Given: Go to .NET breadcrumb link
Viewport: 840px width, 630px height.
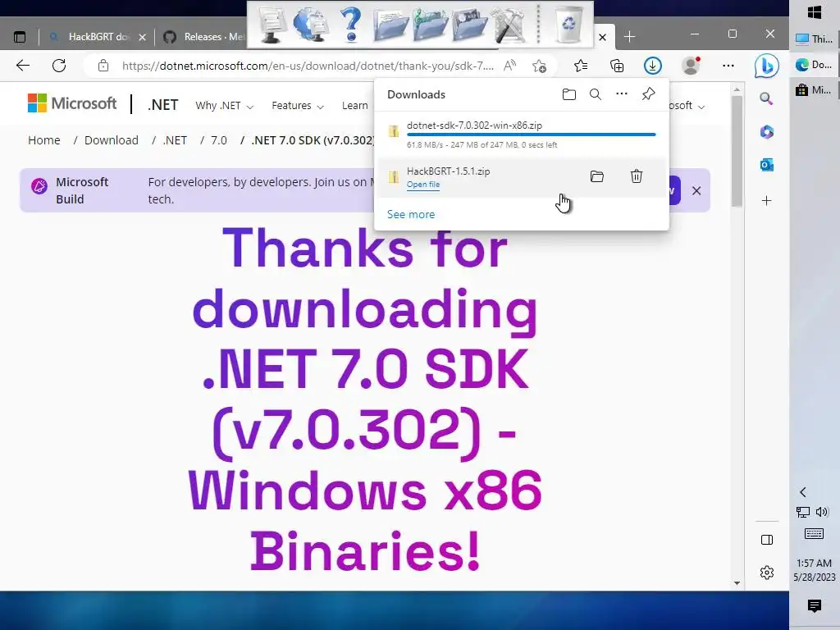Looking at the screenshot, I should 175,140.
